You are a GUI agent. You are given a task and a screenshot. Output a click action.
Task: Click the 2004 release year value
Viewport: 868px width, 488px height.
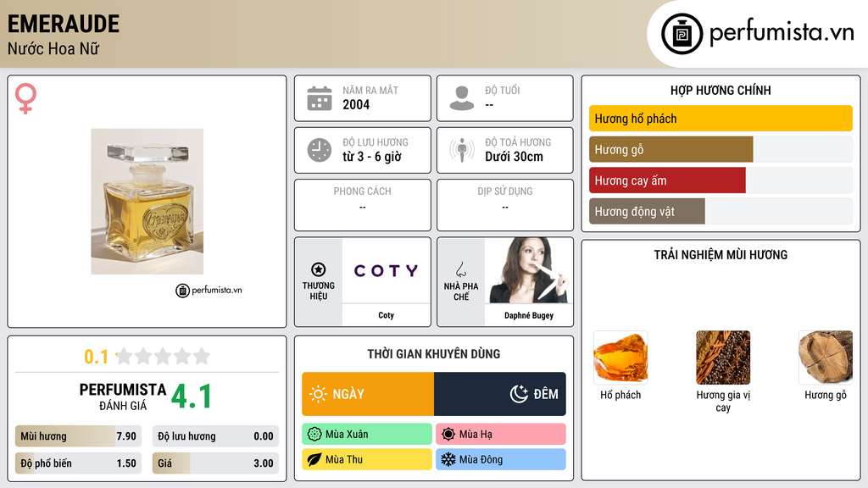pos(356,104)
